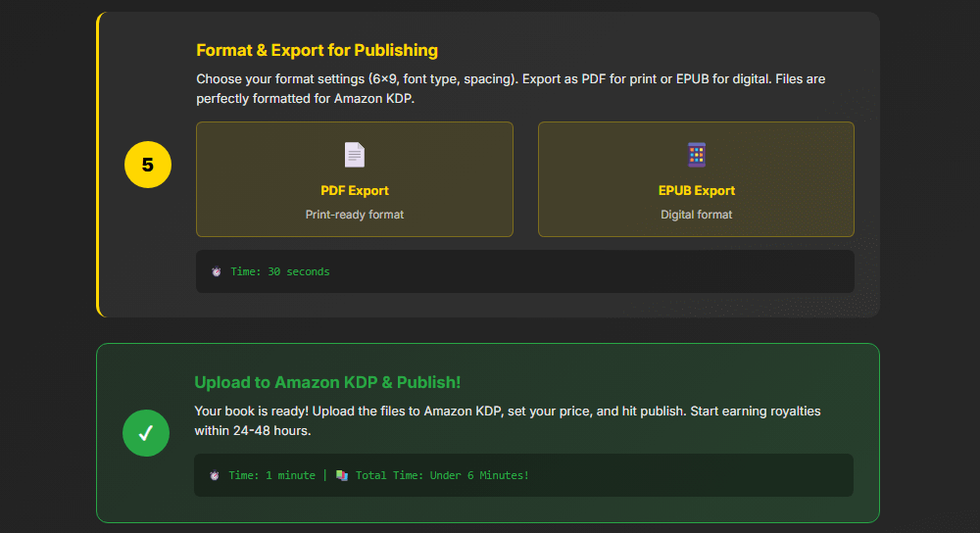This screenshot has height=533, width=980.
Task: Click the Format & Export for Publishing heading
Action: (317, 50)
